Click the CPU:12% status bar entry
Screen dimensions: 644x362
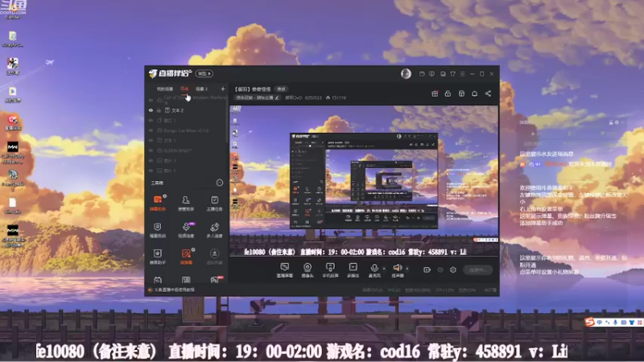click(444, 290)
